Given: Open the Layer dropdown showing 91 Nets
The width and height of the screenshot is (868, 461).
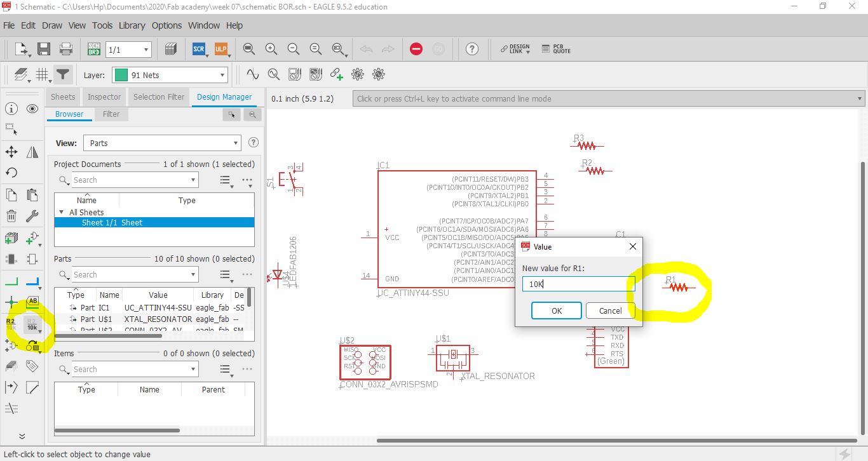Looking at the screenshot, I should (x=170, y=75).
